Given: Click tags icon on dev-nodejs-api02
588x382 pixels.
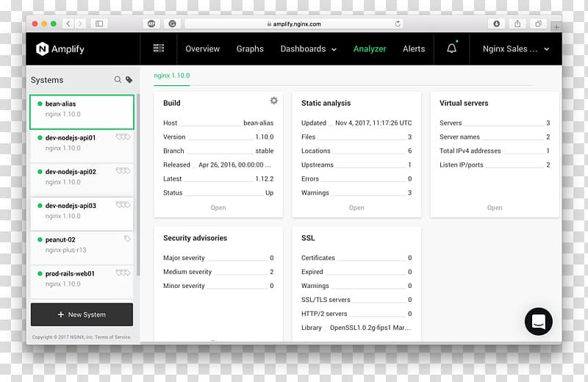Looking at the screenshot, I should click(x=123, y=171).
